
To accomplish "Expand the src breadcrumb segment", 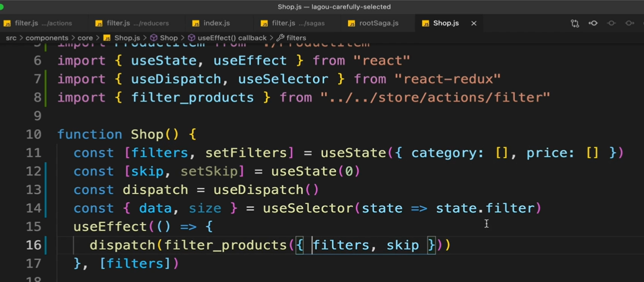I will (x=11, y=38).
